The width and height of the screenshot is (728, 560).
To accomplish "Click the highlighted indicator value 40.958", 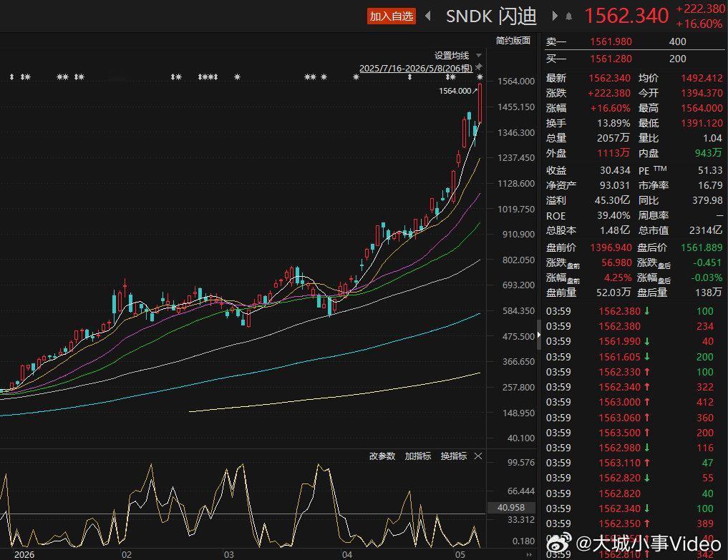I will coord(510,508).
